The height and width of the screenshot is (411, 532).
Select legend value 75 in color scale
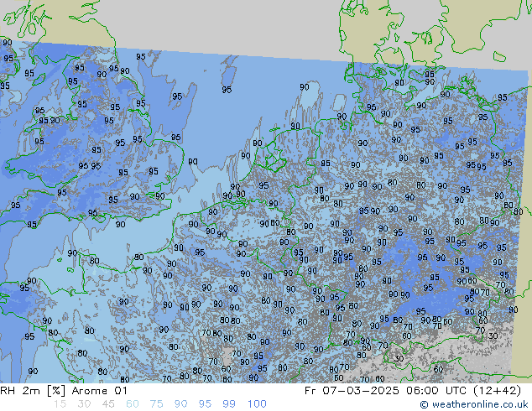coord(156,404)
